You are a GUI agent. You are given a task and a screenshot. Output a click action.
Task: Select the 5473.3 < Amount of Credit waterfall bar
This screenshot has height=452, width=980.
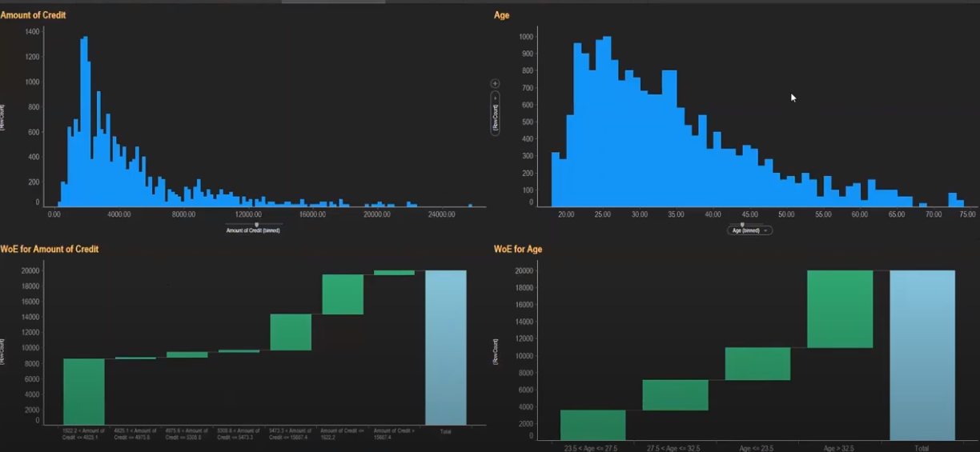[291, 332]
